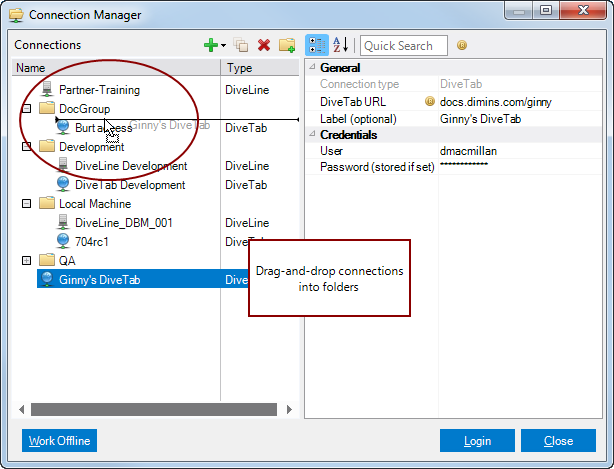The image size is (614, 469).
Task: Select DiveLine Development connection
Action: [x=131, y=166]
